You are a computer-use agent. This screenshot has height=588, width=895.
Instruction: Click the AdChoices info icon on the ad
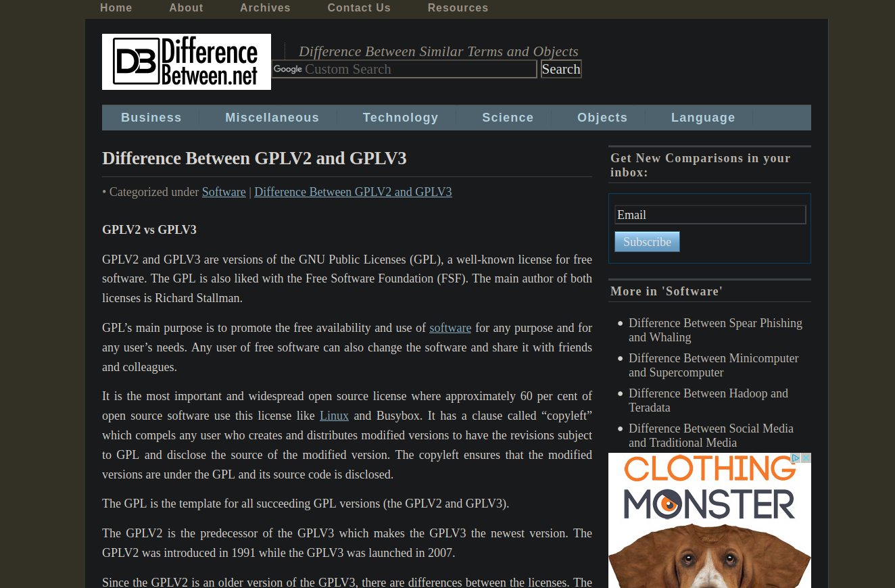795,458
